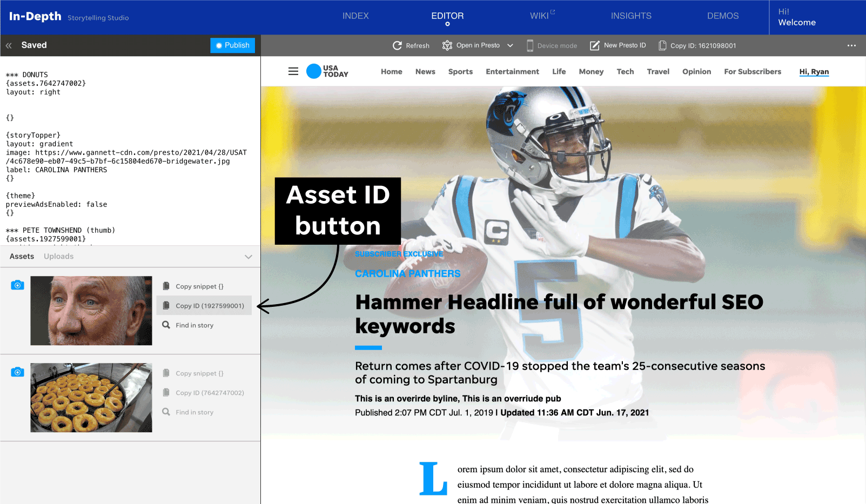The image size is (866, 504).
Task: Click the camera icon beside the Pete Townshend asset
Action: (x=17, y=285)
